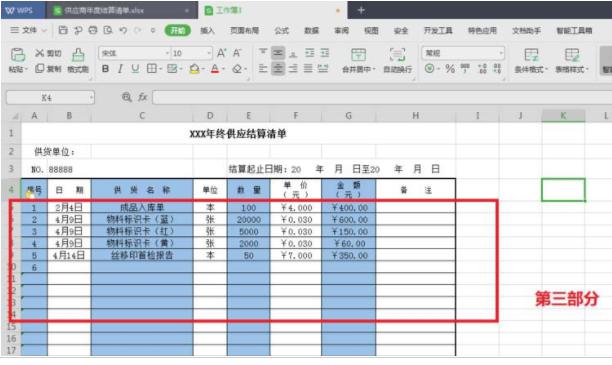Screen dimensions: 612x365
Task: Open the font color red A swatch
Action: 215,69
